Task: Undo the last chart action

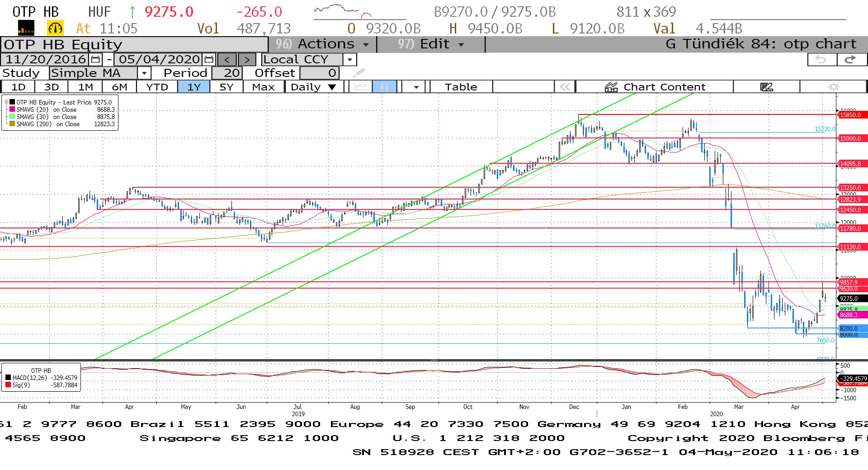Action: [x=821, y=59]
